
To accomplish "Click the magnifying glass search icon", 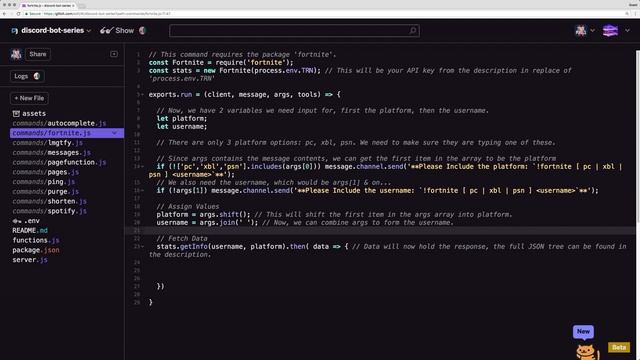I will [413, 31].
